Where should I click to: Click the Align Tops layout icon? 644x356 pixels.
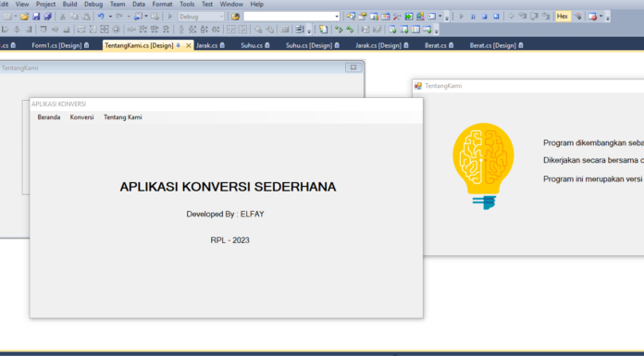click(43, 30)
